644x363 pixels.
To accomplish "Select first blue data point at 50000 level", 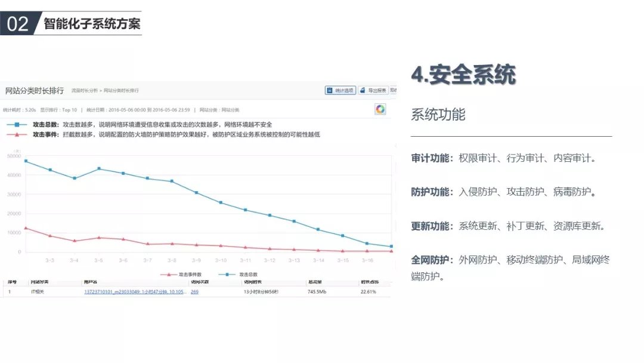I will click(x=26, y=161).
